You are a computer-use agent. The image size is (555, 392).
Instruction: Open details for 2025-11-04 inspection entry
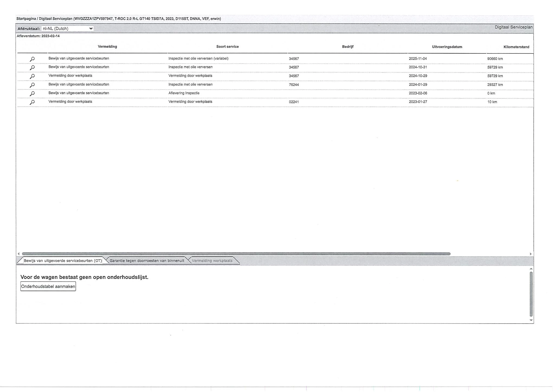point(32,59)
